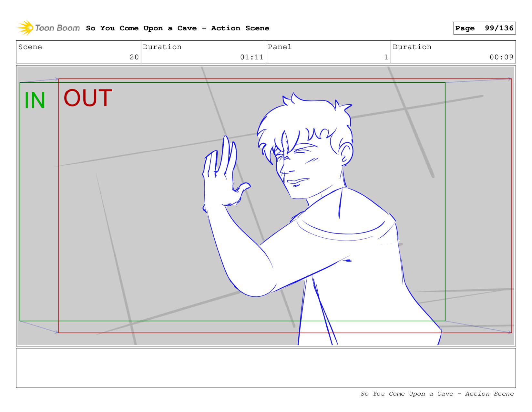Click the scene duration value '01:11'
The image size is (532, 412).
click(x=252, y=57)
